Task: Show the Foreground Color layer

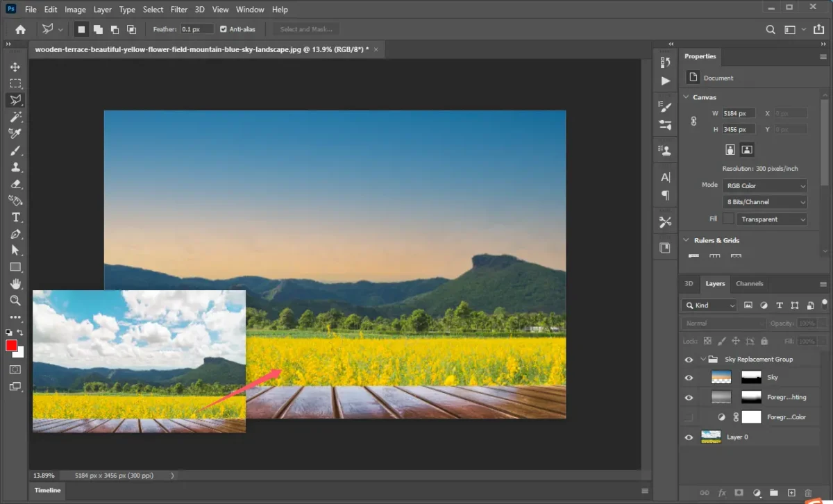Action: coord(689,417)
